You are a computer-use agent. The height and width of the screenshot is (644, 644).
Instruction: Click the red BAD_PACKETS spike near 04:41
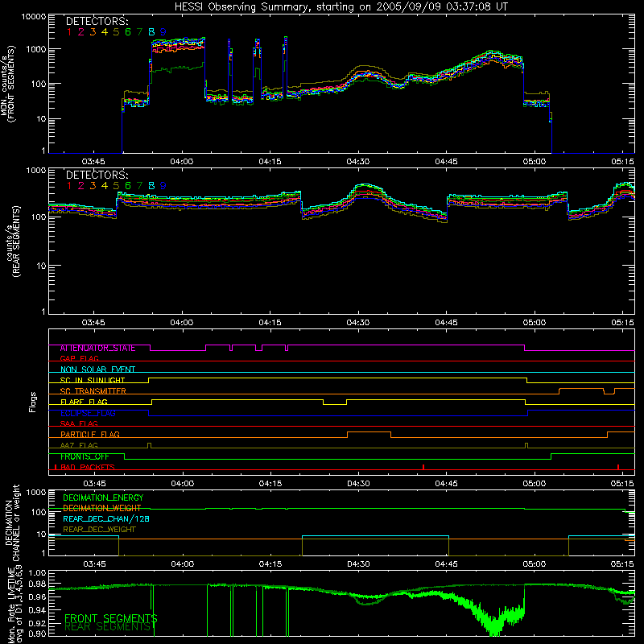(x=423, y=467)
